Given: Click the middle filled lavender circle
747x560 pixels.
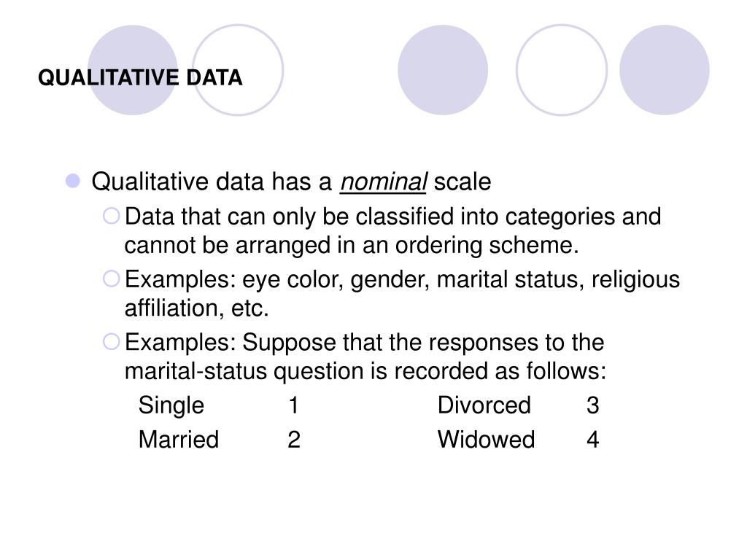Looking at the screenshot, I should 443,70.
